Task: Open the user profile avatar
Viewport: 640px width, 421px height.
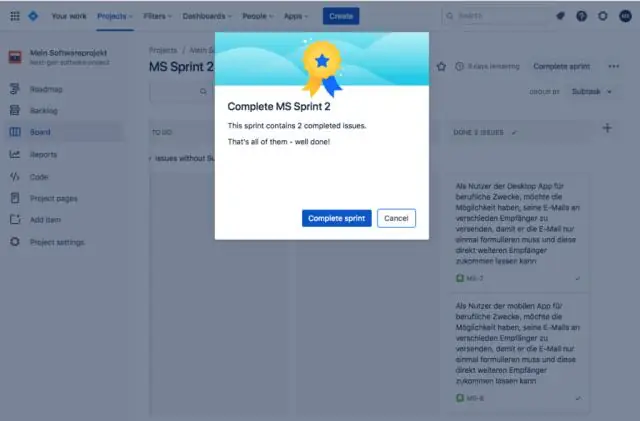Action: tap(625, 16)
